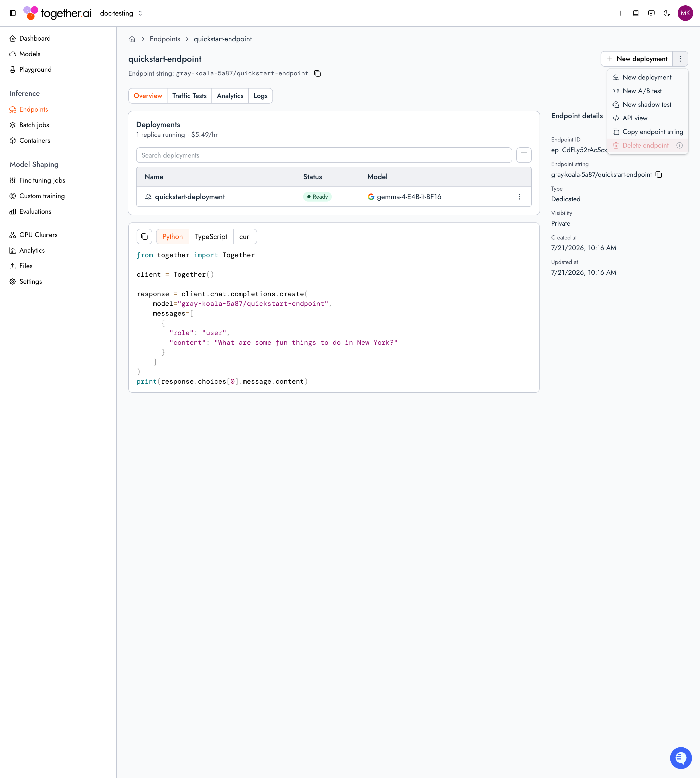Choose New shadow test menu item
The height and width of the screenshot is (778, 700).
tap(647, 105)
